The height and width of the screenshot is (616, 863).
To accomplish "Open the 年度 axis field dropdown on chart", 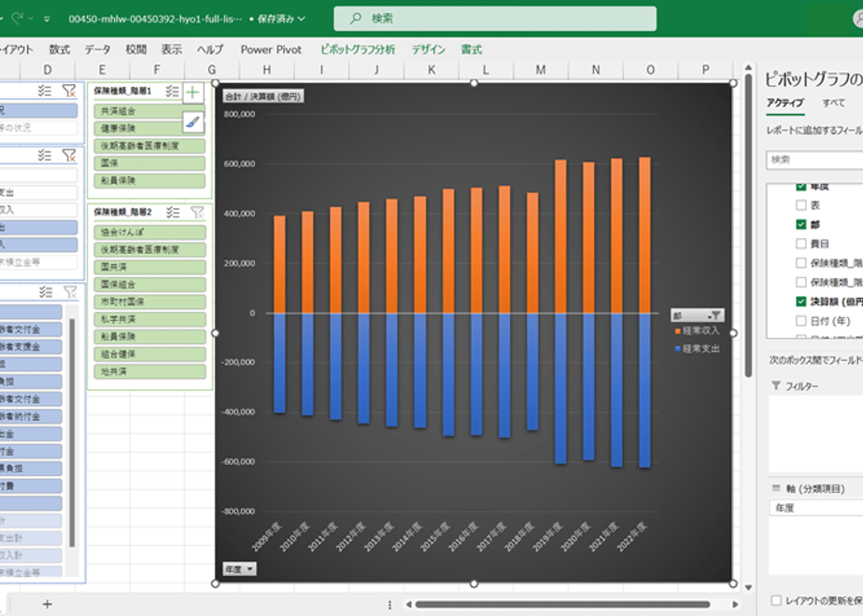I will tap(239, 569).
